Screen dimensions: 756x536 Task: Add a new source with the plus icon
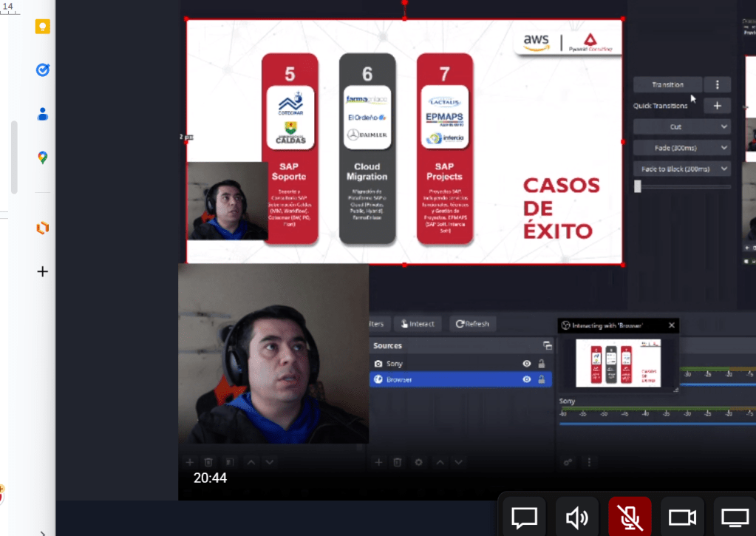378,462
